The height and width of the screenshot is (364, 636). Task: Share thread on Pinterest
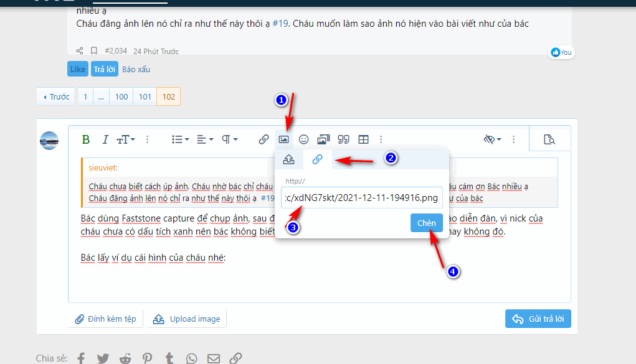pos(147,358)
